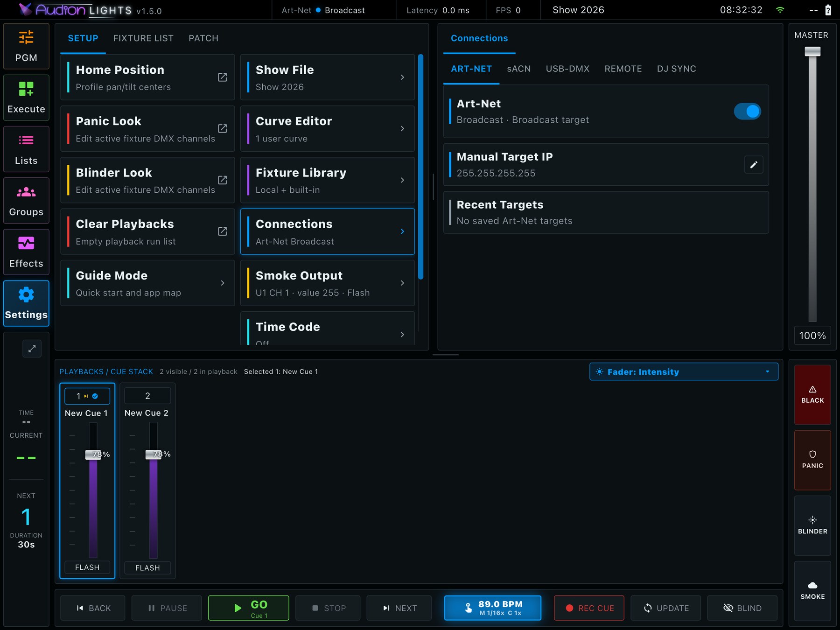
Task: Open Blinder Look external-link icon
Action: 223,180
